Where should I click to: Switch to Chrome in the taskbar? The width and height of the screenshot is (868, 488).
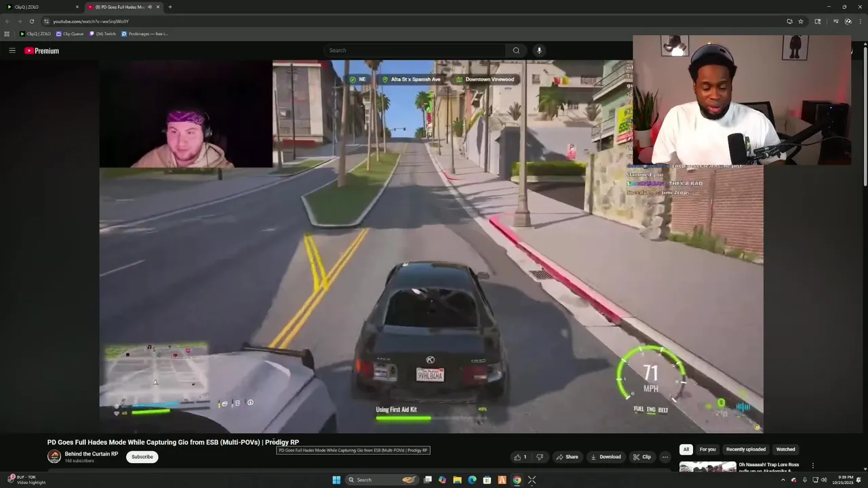coord(517,480)
